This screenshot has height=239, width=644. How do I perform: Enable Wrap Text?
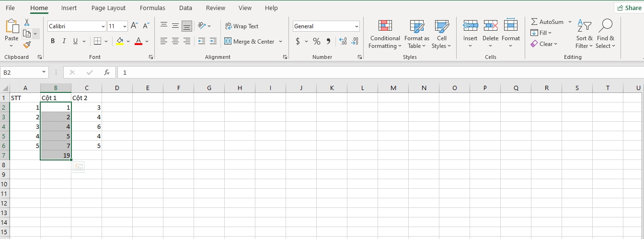242,26
